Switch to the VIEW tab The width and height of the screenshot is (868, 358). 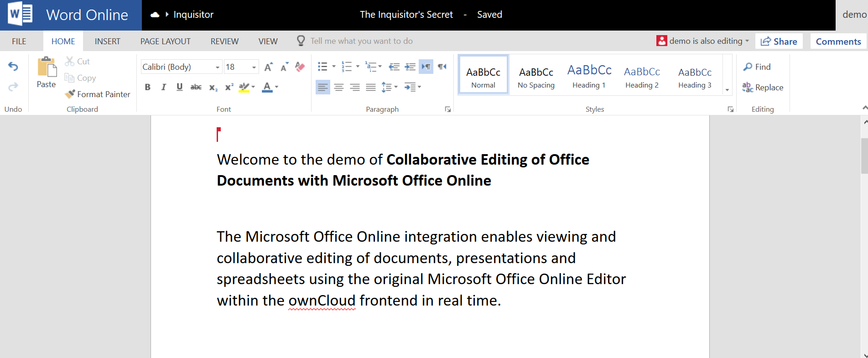[268, 41]
